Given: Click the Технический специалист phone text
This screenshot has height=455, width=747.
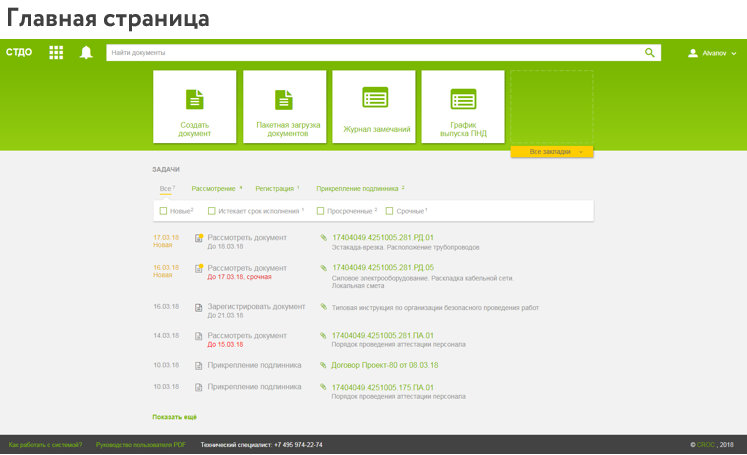Looking at the screenshot, I should [x=261, y=445].
